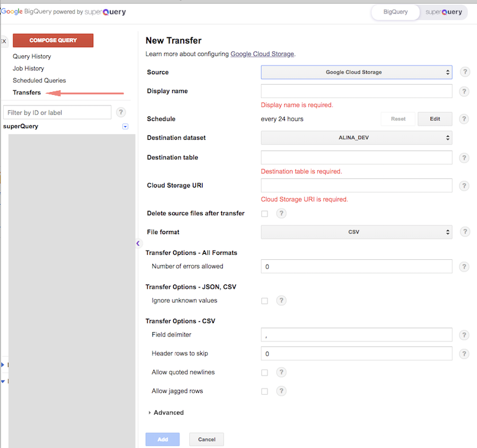This screenshot has width=477, height=448.
Task: Click help icon beside Number of errors allowed
Action: [465, 267]
